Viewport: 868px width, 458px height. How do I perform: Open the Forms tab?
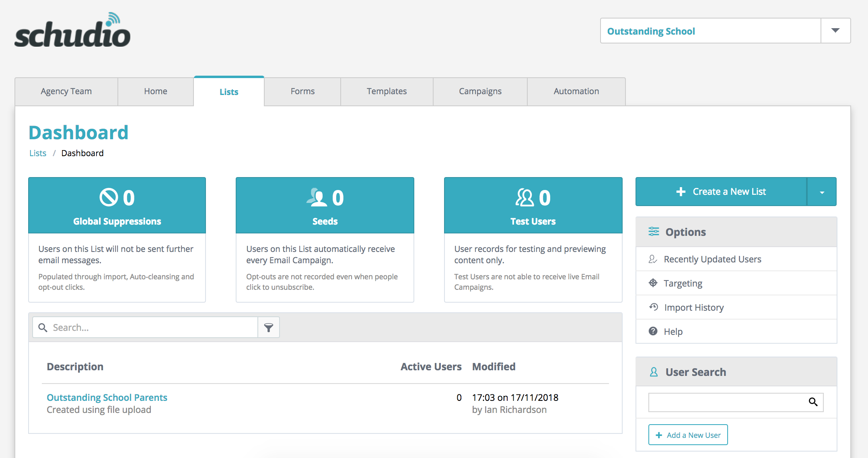point(302,91)
